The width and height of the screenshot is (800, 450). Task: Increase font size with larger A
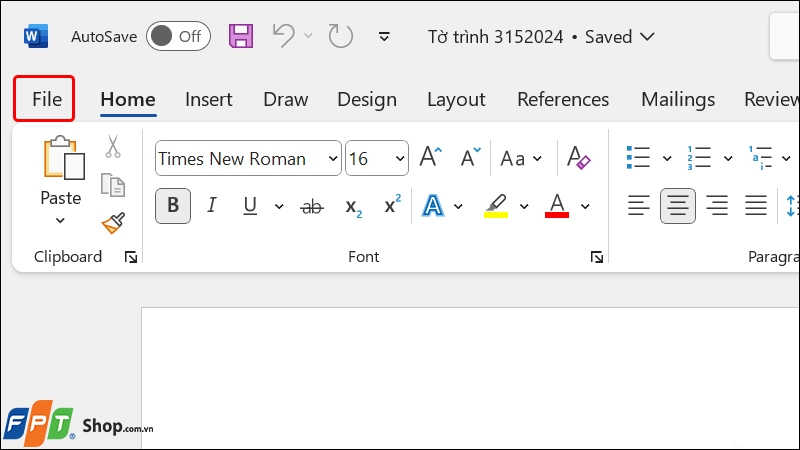point(430,158)
